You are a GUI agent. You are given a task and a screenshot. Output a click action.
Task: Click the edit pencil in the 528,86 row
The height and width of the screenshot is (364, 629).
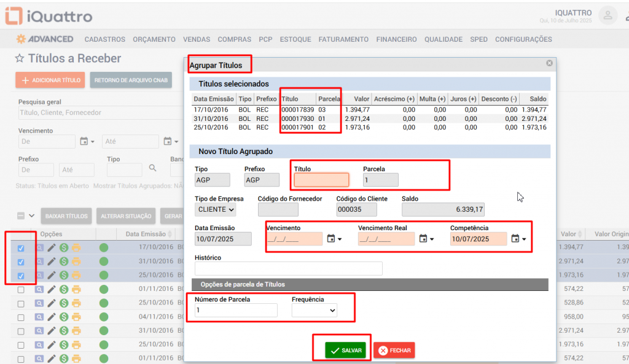[x=52, y=303]
